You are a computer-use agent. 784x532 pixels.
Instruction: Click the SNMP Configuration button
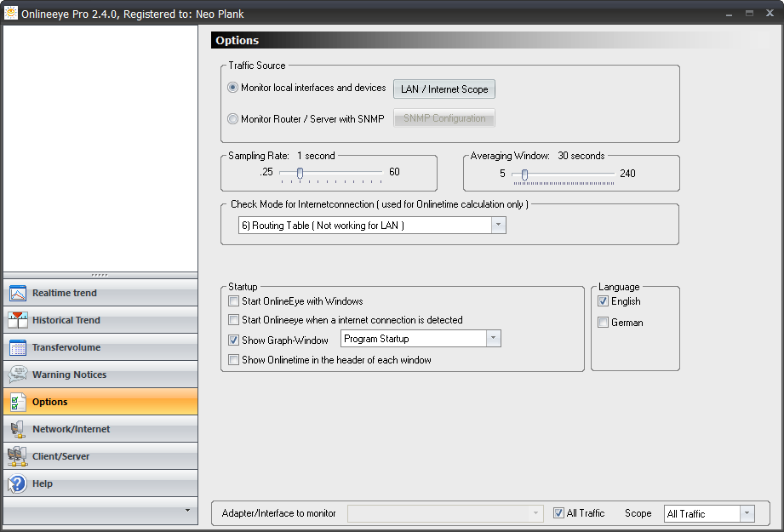pos(444,118)
